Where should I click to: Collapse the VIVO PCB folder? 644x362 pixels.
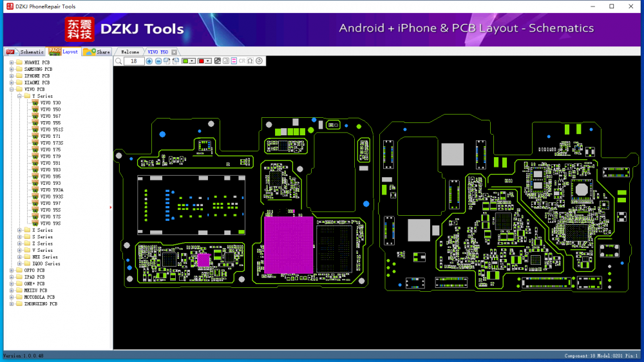[x=11, y=90]
